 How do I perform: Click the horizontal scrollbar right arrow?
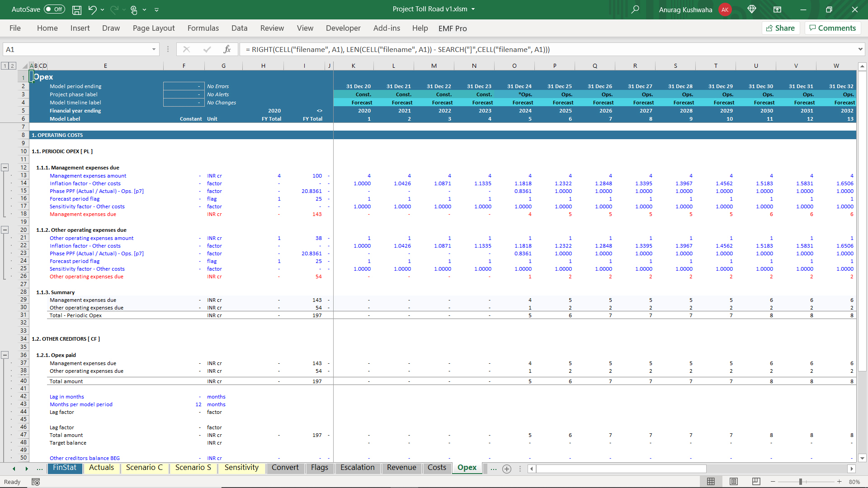pyautogui.click(x=851, y=469)
